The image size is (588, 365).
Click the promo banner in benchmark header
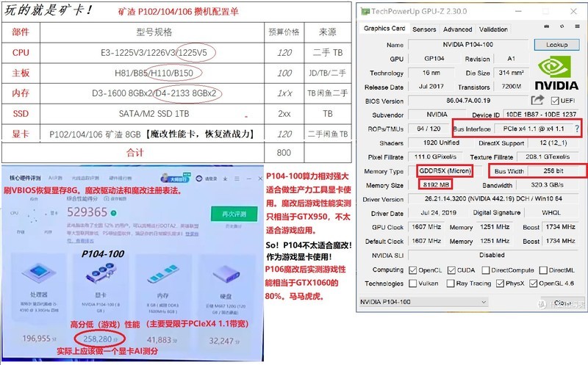(x=176, y=177)
